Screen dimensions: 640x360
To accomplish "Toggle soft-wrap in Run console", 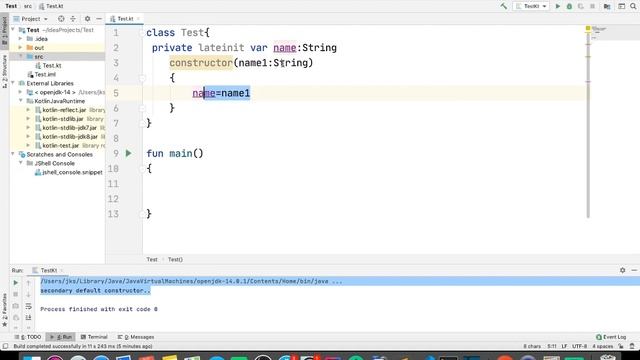I will pos(29,306).
